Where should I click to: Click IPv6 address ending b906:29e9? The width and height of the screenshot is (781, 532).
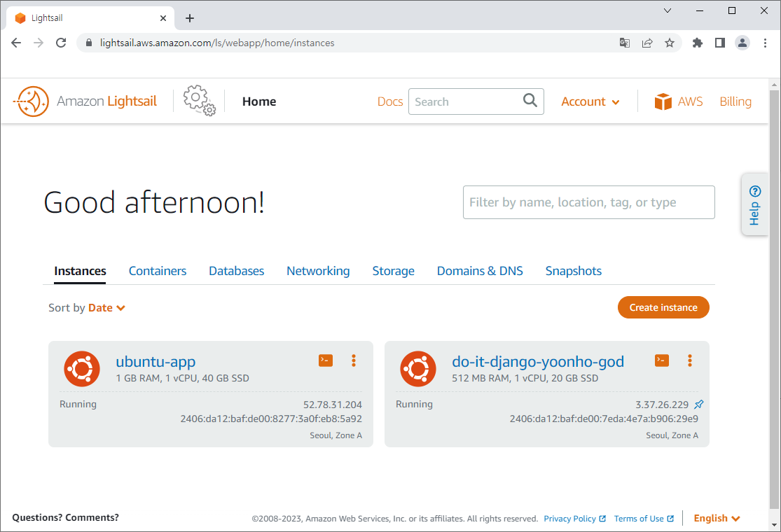[604, 419]
